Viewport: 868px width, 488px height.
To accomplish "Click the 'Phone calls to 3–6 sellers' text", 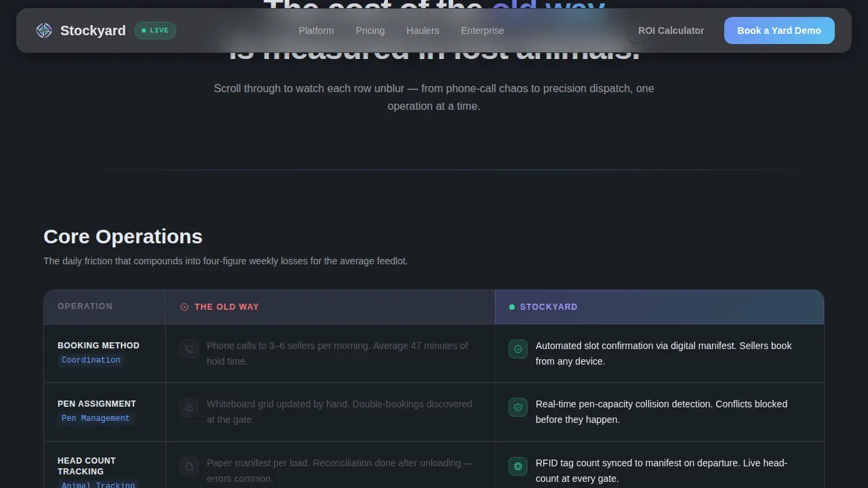I will 337,353.
